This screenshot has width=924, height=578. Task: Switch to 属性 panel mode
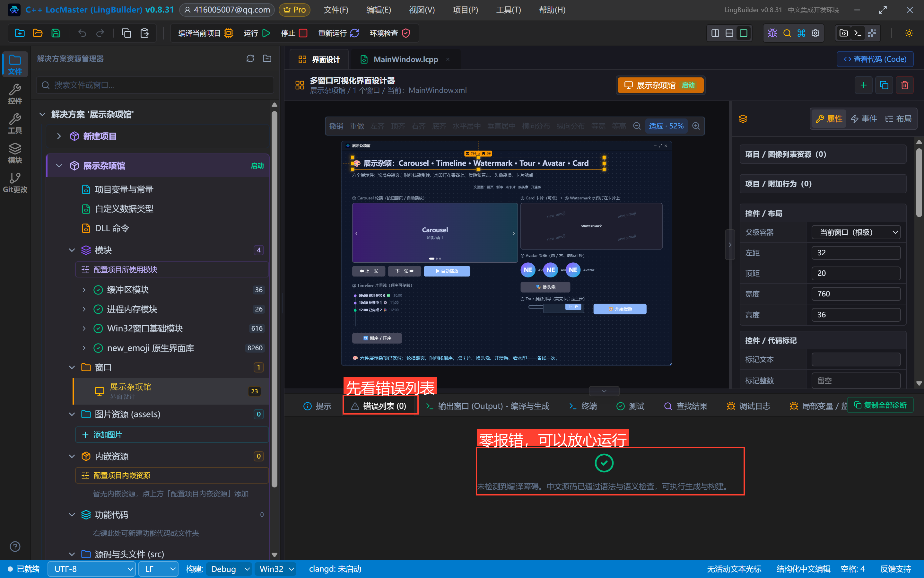(829, 119)
